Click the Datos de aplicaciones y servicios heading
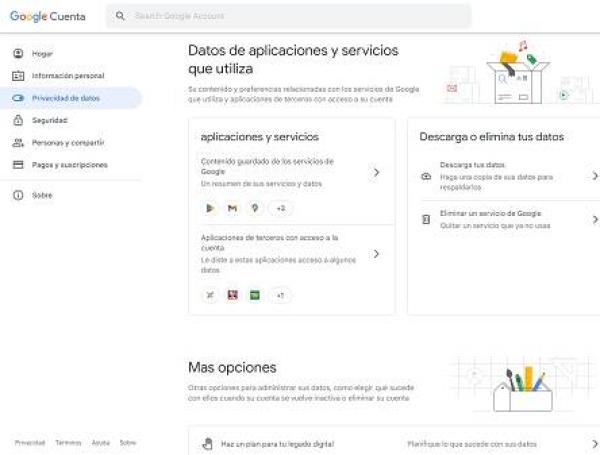The height and width of the screenshot is (455, 600). click(x=293, y=60)
